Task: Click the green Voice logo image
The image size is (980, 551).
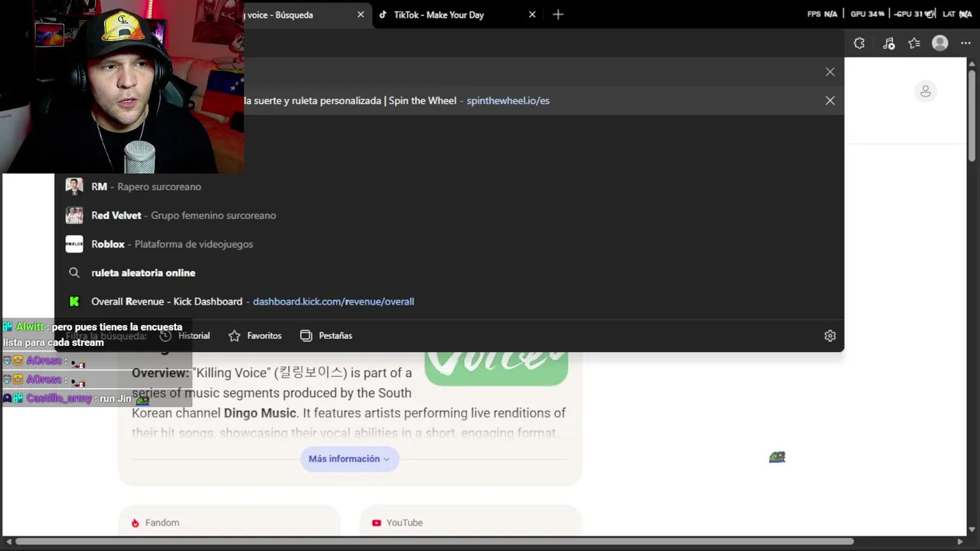Action: [x=496, y=367]
